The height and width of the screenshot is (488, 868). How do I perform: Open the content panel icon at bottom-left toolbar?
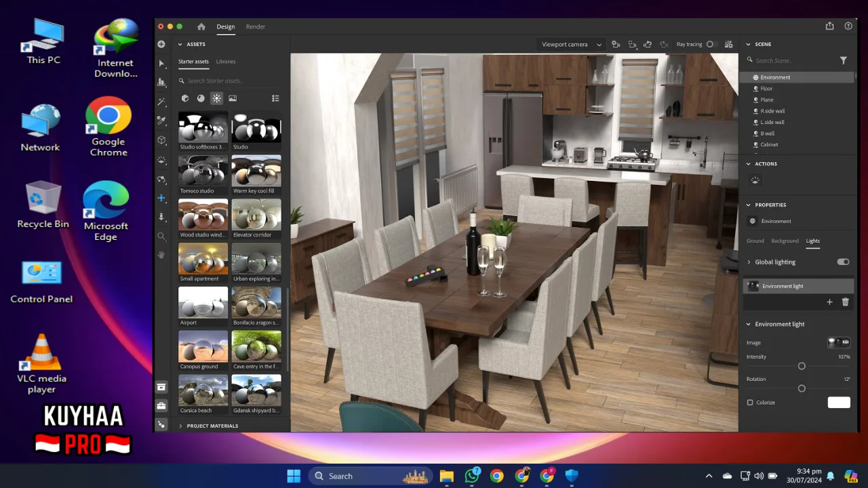(161, 387)
